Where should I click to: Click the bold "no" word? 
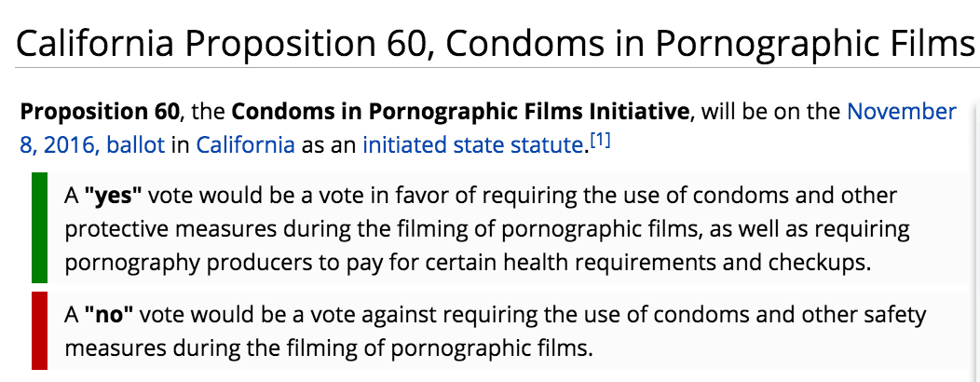point(109,315)
